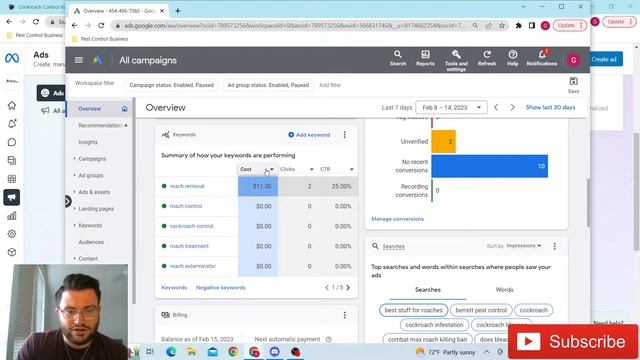Go to previous keywords page arrow
Screen dimensions: 640x360
(327, 287)
